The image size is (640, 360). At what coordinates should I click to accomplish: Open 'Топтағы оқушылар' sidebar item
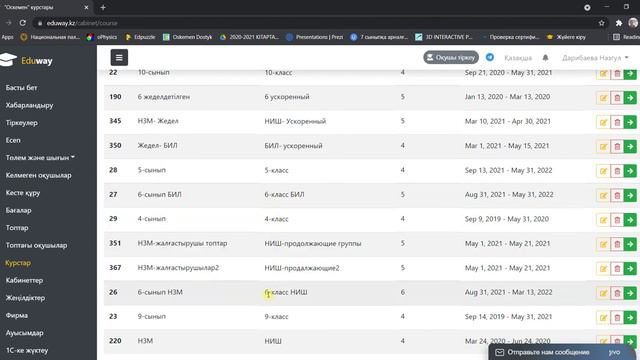[x=36, y=245]
